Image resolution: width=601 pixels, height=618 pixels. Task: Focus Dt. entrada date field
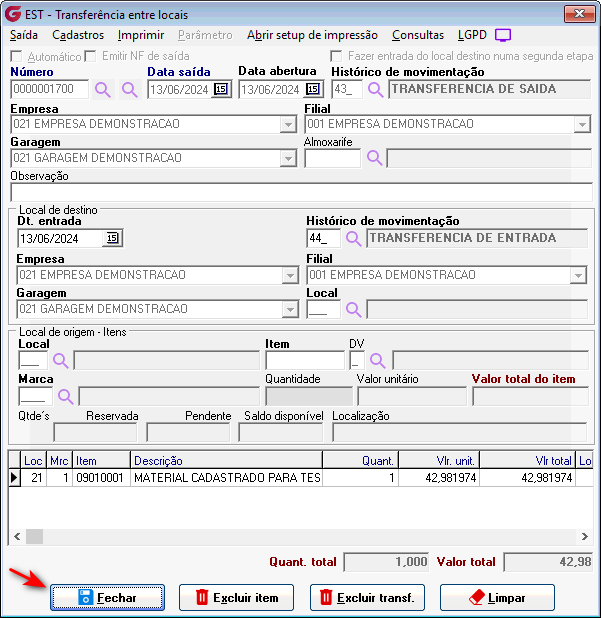click(x=61, y=238)
